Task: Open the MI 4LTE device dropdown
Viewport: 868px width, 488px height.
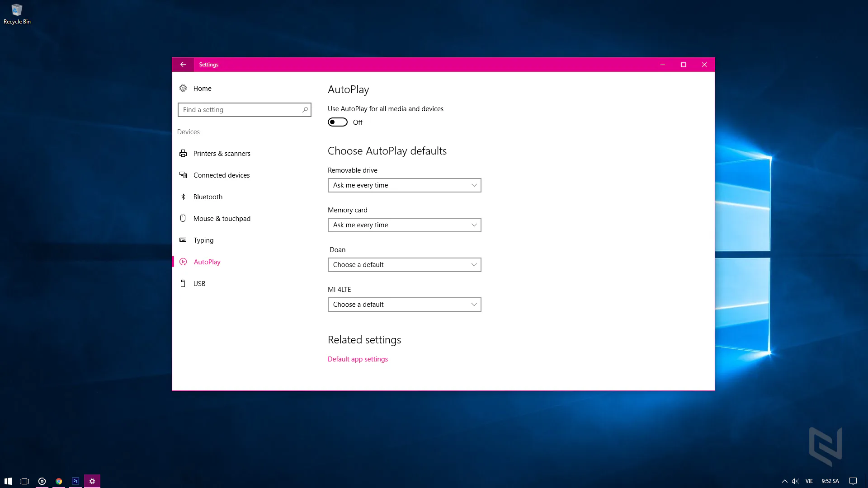Action: [x=405, y=305]
